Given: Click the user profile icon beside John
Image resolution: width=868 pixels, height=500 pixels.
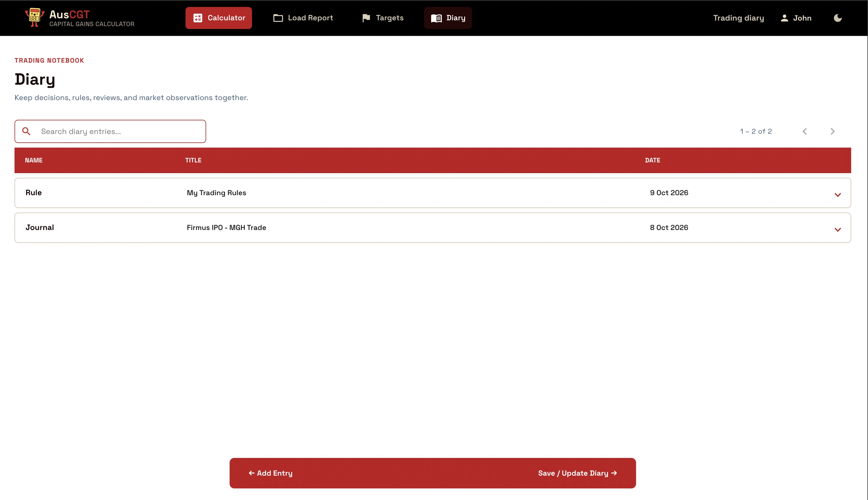Looking at the screenshot, I should [784, 18].
